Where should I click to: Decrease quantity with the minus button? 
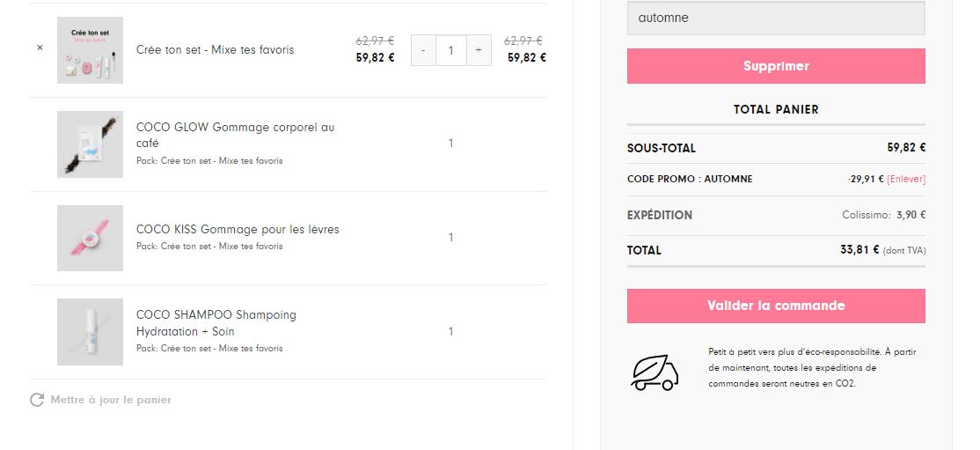coord(423,50)
